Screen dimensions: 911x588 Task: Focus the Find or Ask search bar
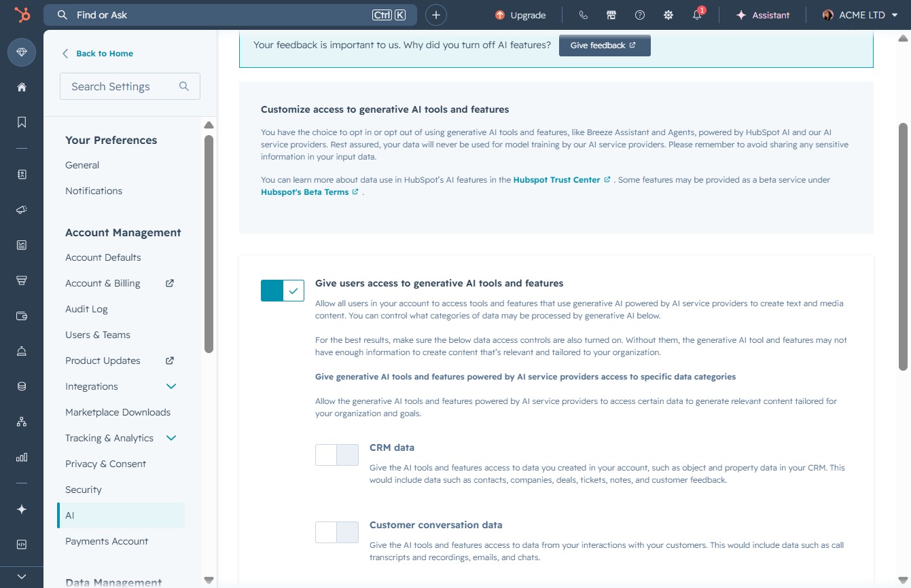230,15
